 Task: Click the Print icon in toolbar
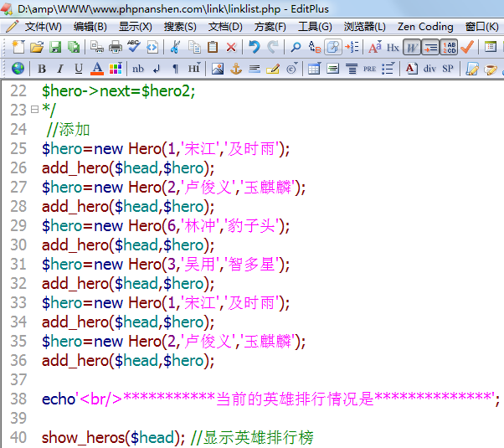[116, 47]
